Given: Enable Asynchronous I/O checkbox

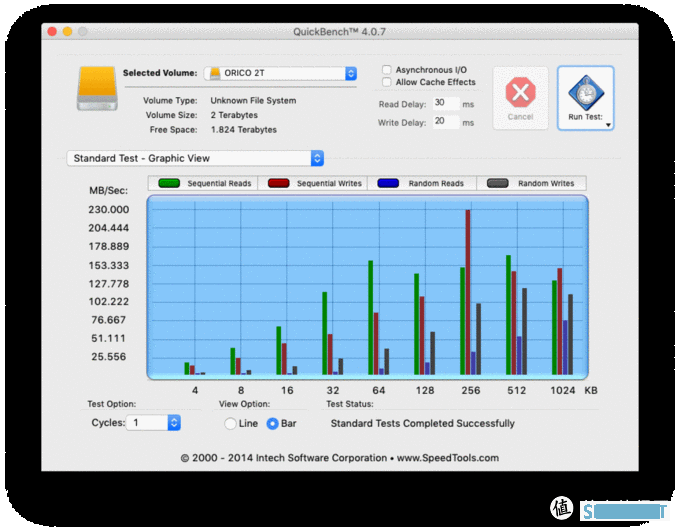Looking at the screenshot, I should click(386, 70).
